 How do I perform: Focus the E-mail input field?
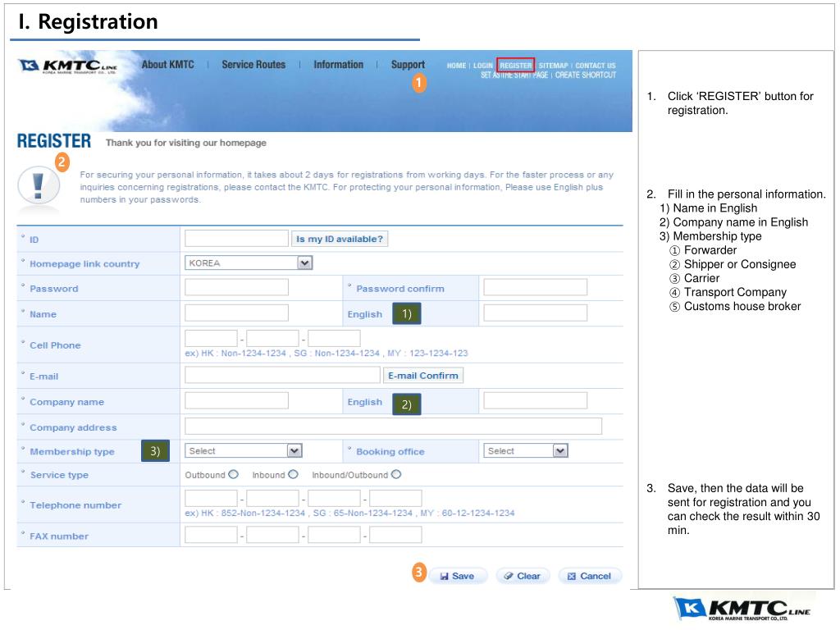(282, 375)
